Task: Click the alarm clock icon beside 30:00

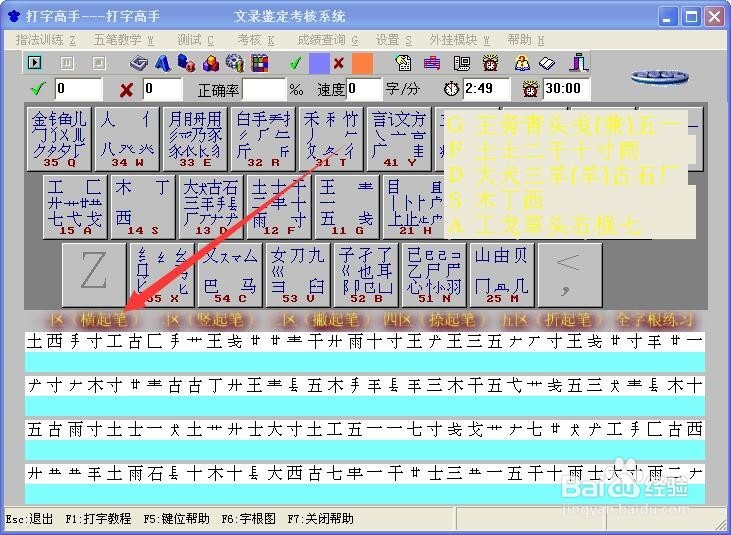Action: pos(530,89)
